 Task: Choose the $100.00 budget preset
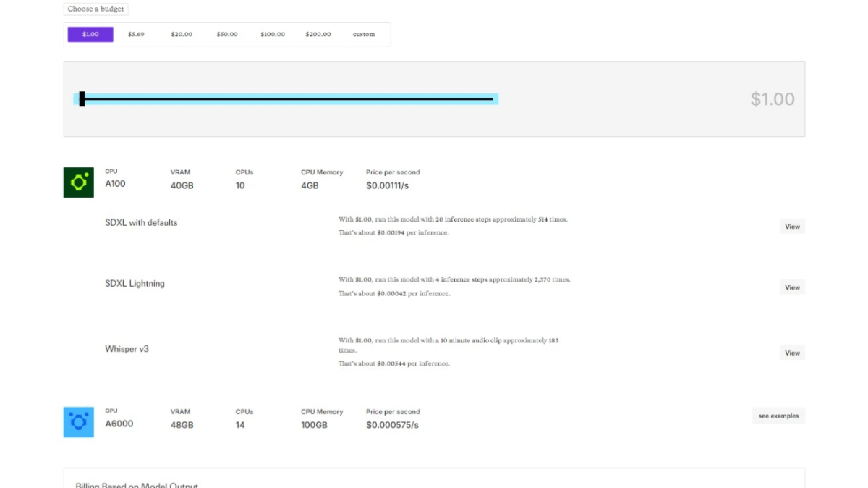click(x=273, y=34)
